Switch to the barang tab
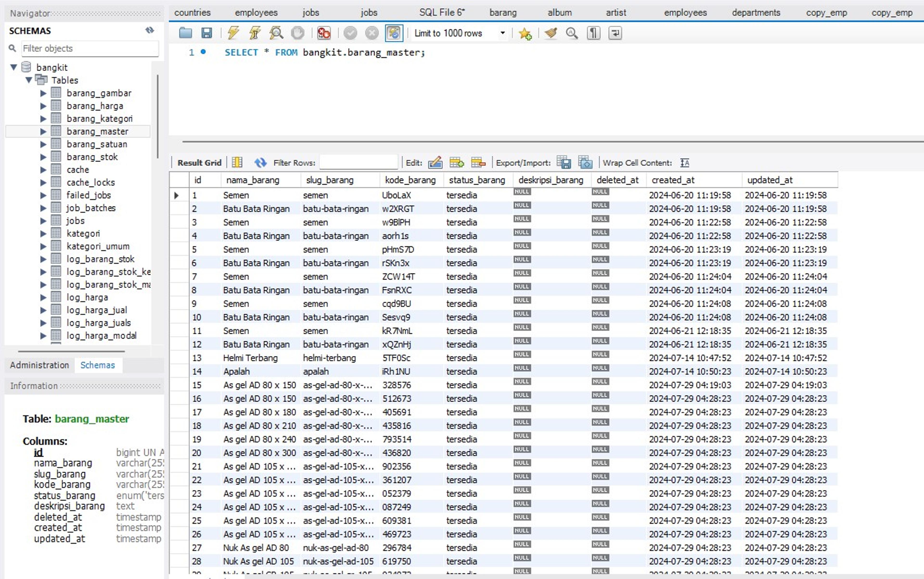 pyautogui.click(x=503, y=13)
